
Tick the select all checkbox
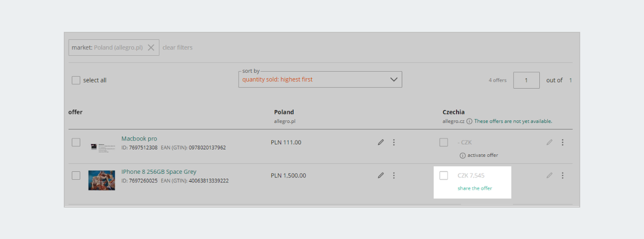click(x=76, y=80)
